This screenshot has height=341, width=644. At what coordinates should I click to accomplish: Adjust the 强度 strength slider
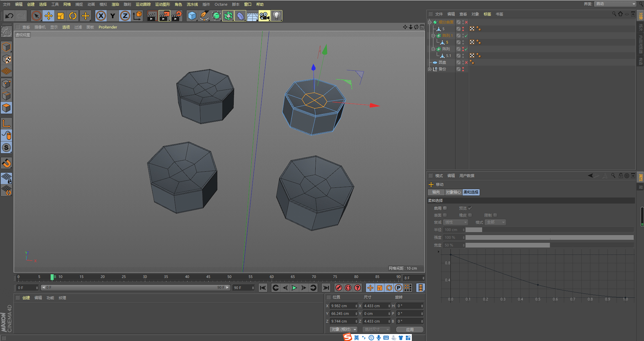tap(549, 238)
